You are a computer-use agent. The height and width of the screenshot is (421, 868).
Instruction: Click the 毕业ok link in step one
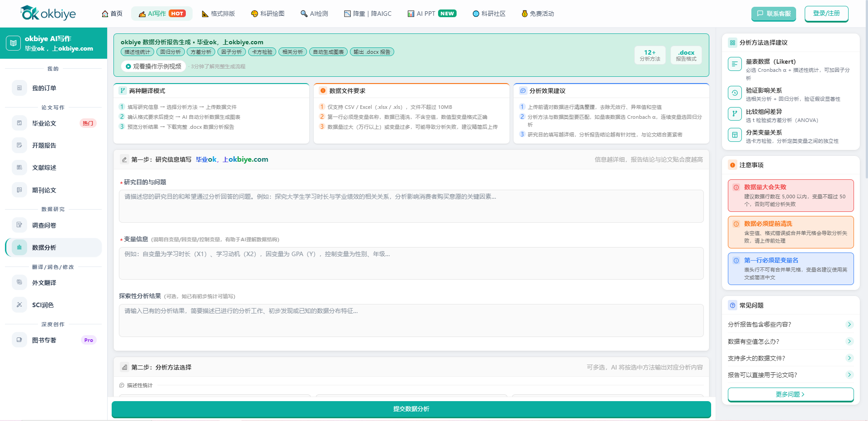pyautogui.click(x=206, y=159)
